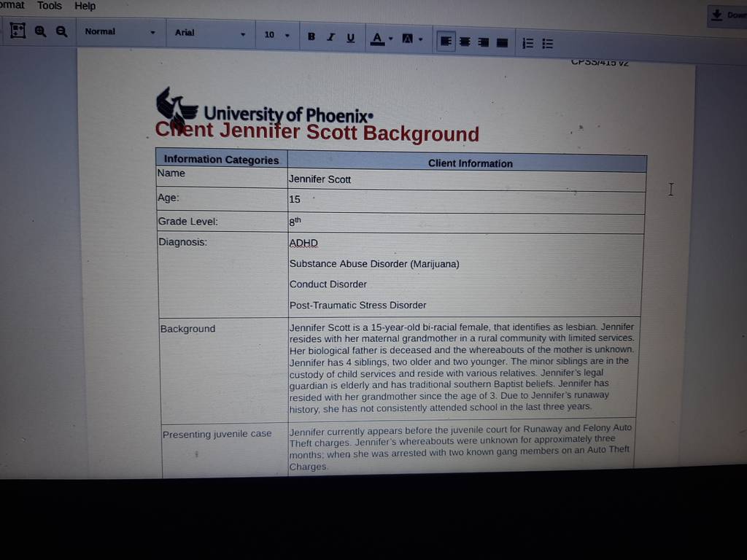
Task: Toggle italic formatting
Action: pos(331,36)
